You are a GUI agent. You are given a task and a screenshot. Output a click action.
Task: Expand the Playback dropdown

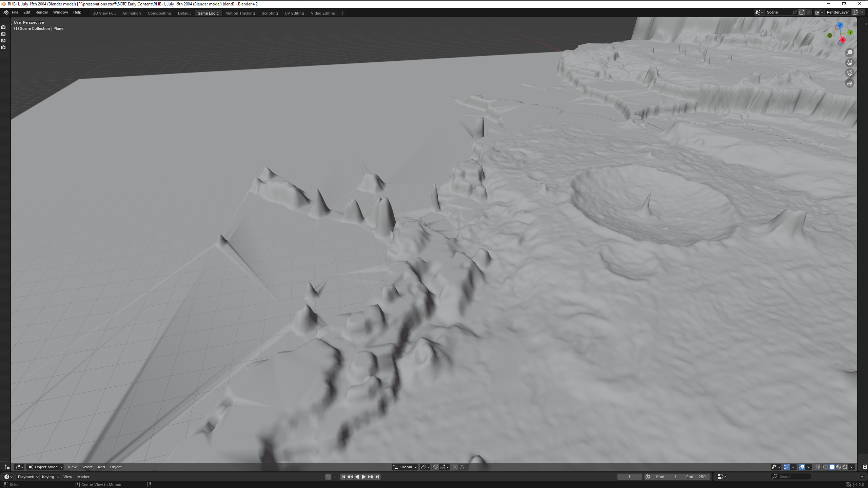(x=28, y=477)
